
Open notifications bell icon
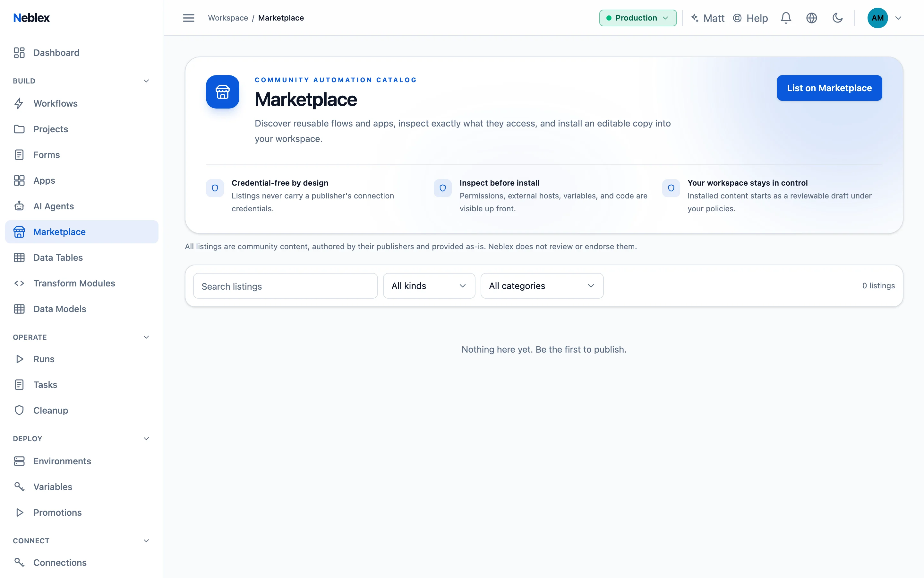pos(786,18)
